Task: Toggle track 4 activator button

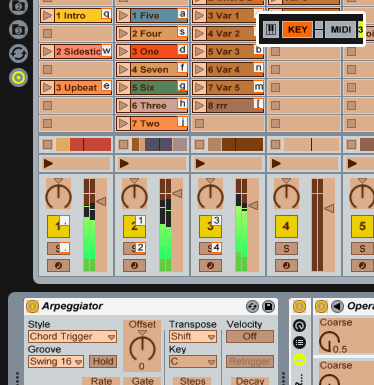Action: tap(286, 226)
